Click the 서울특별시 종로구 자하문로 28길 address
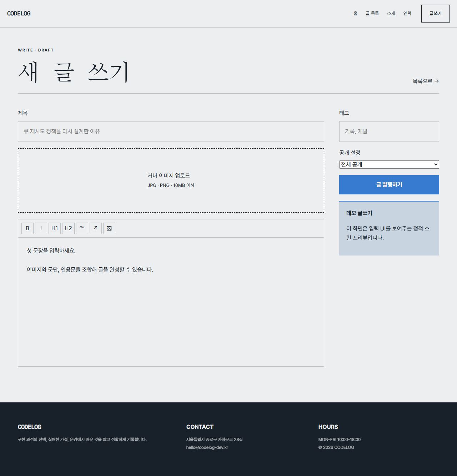 [x=214, y=440]
